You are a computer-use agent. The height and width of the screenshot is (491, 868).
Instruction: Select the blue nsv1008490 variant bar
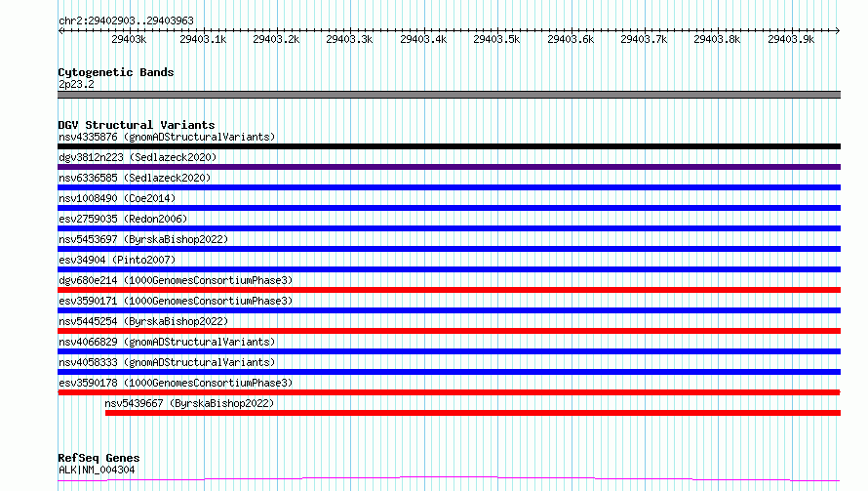(x=449, y=208)
